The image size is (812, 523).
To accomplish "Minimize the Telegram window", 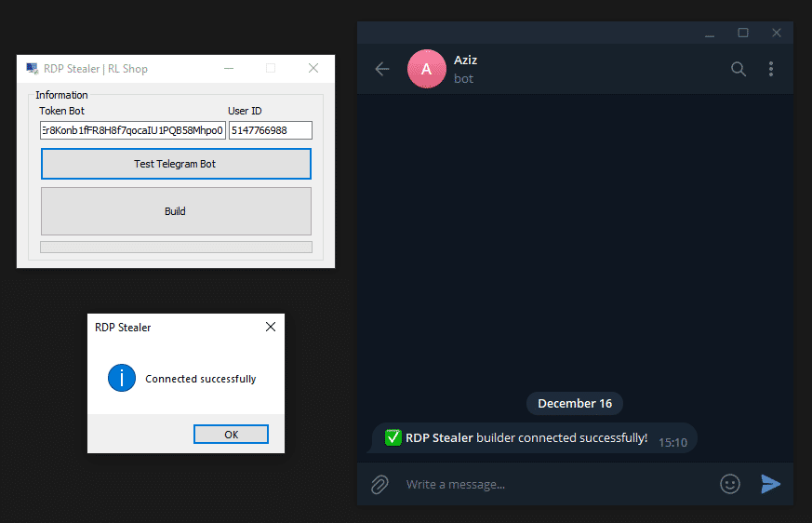I will pyautogui.click(x=710, y=34).
